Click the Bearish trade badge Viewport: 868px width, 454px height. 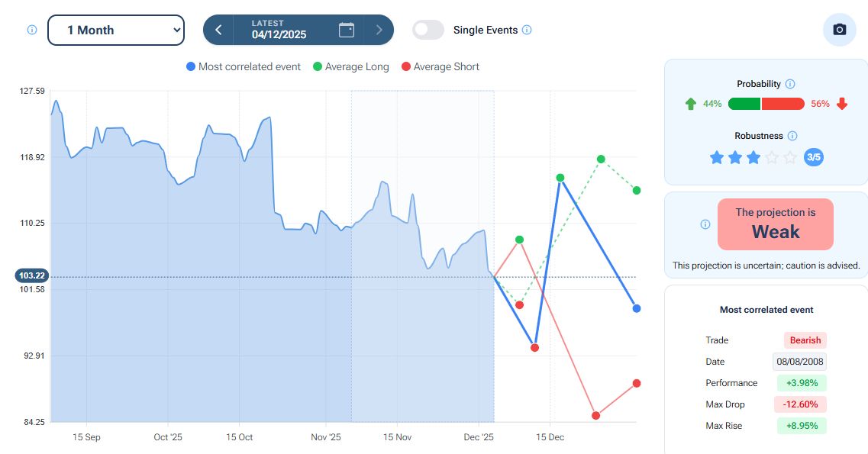pos(805,340)
